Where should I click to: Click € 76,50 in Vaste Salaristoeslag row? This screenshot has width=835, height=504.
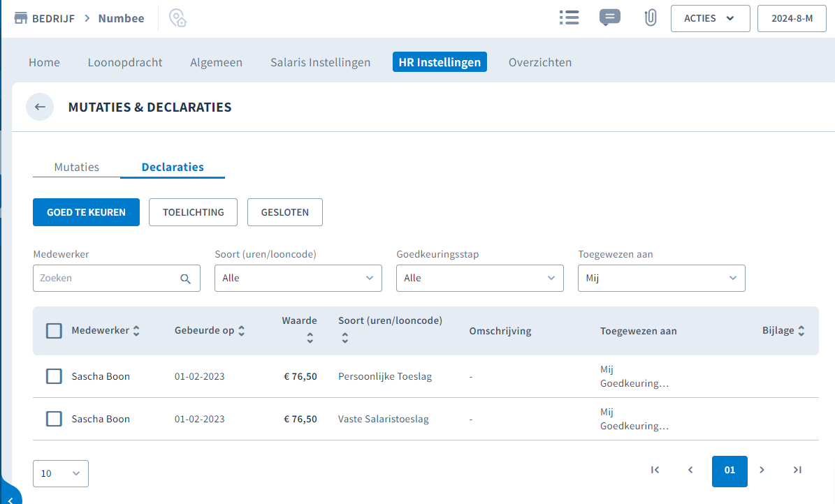point(300,419)
